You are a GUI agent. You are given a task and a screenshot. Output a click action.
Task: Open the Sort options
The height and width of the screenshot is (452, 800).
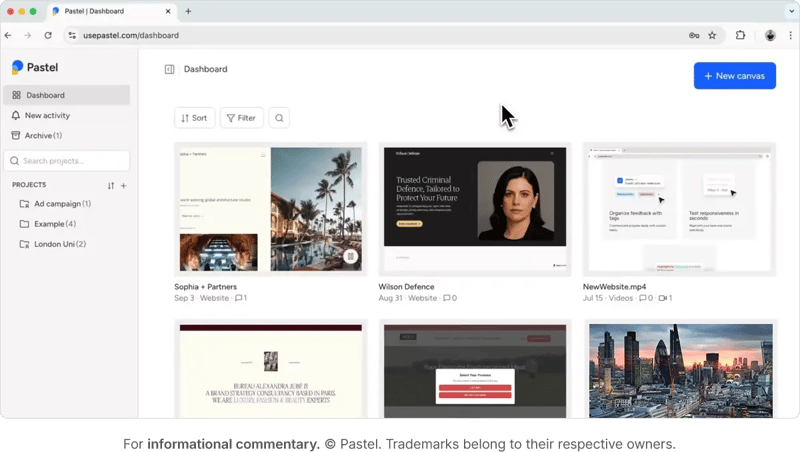pyautogui.click(x=194, y=118)
